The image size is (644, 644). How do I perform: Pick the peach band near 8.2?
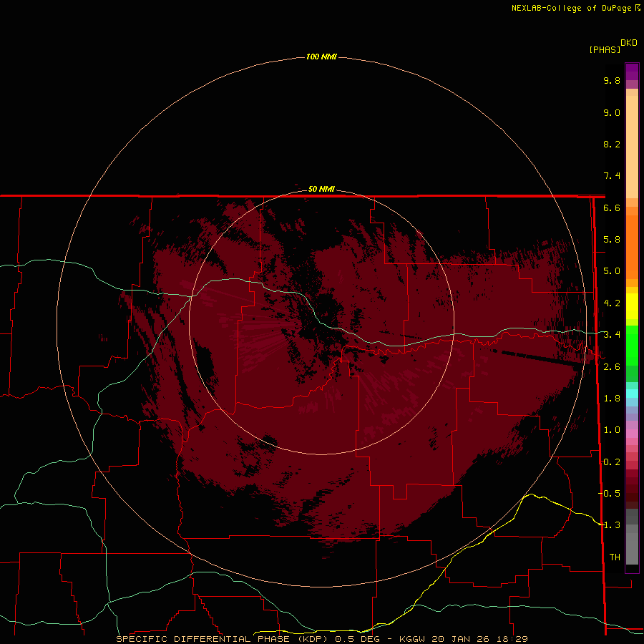click(632, 147)
